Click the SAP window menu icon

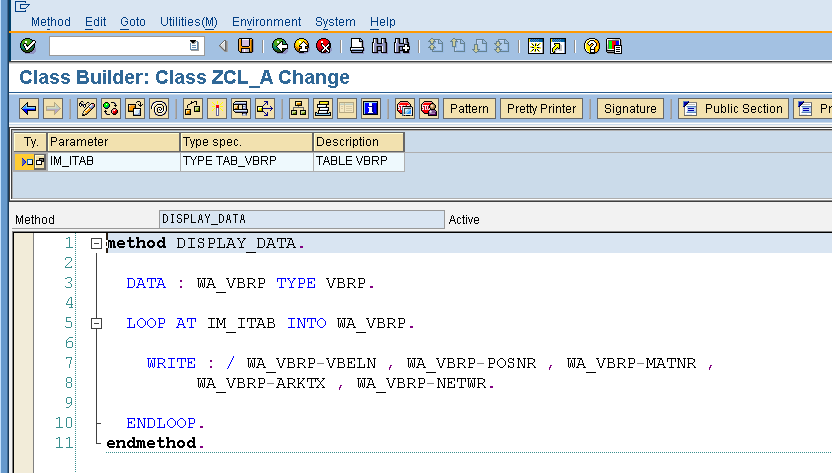pos(22,6)
